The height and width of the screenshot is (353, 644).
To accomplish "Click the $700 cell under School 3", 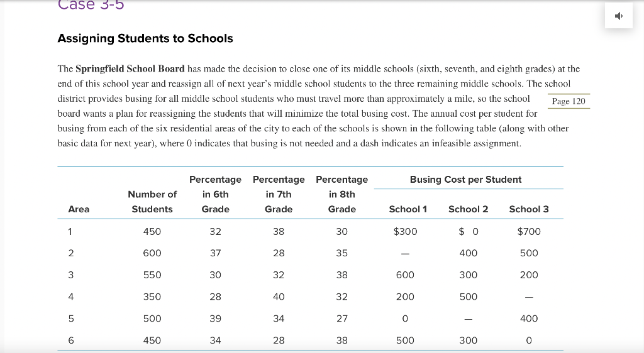I will click(529, 232).
